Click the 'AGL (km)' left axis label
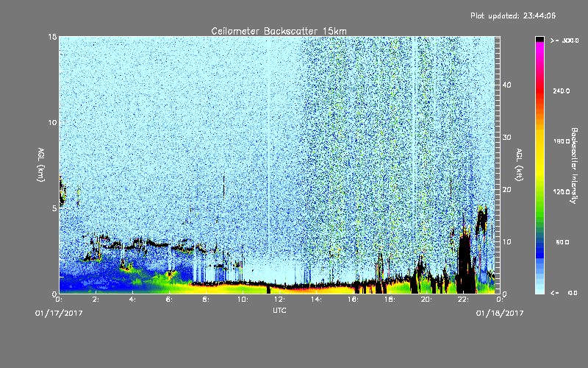Screen dimensions: 588x368 click(x=41, y=164)
